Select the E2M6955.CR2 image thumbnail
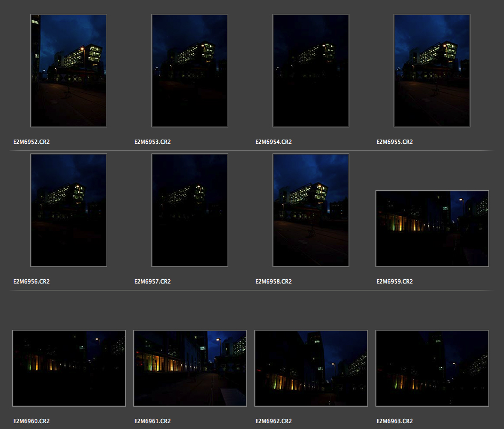504x429 pixels. point(432,70)
